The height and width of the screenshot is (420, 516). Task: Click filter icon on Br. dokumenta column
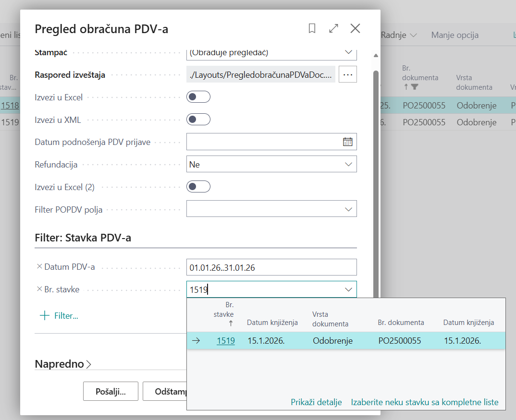point(415,87)
